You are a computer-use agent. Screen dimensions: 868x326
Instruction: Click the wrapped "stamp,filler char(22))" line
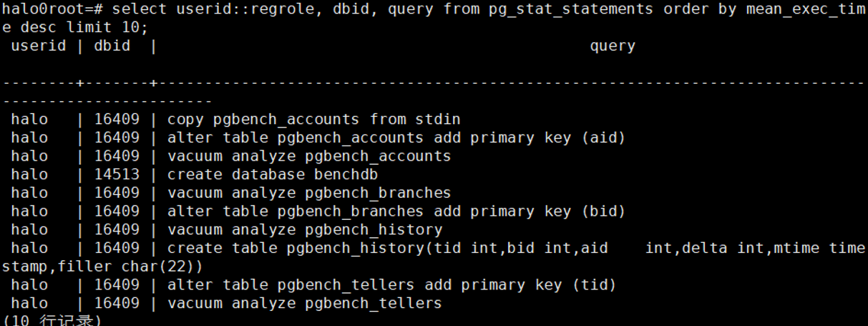click(x=102, y=267)
